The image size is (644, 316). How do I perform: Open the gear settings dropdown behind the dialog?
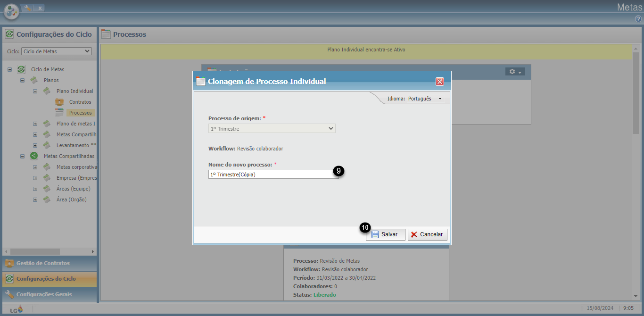coord(515,72)
